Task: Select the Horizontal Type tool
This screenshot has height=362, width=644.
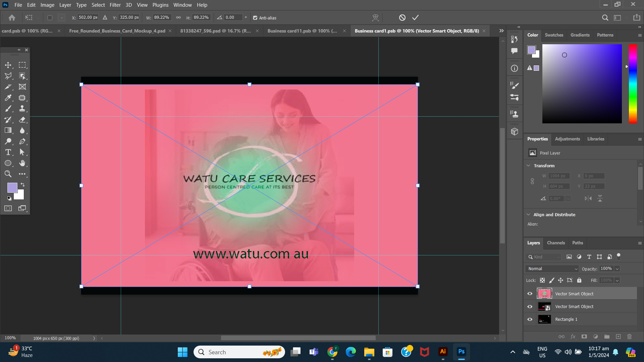Action: [8, 152]
